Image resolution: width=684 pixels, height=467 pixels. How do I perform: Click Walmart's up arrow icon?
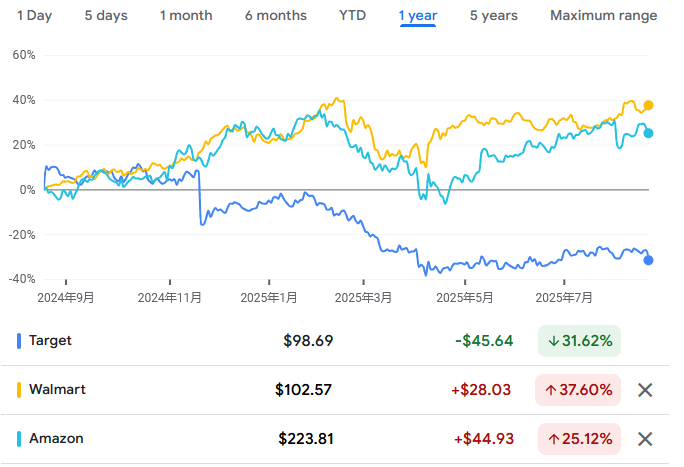pyautogui.click(x=551, y=390)
